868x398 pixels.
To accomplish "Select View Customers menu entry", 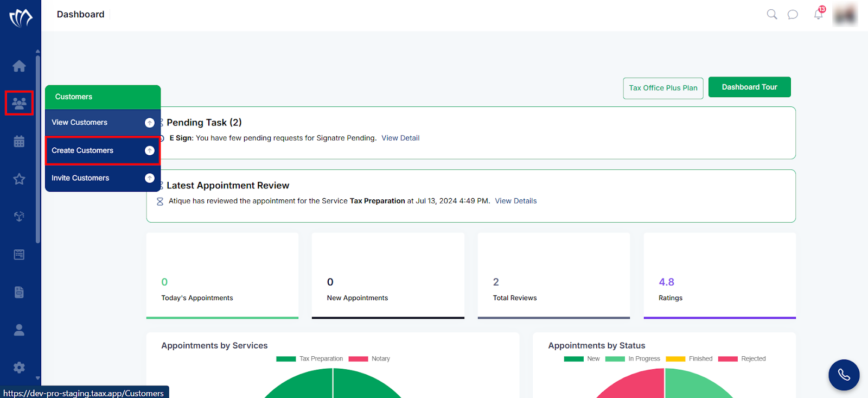I will tap(103, 123).
